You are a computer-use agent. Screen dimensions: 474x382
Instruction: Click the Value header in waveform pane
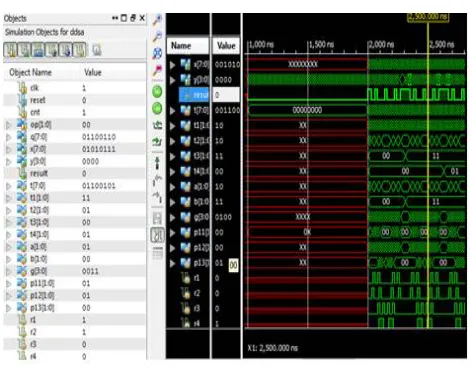(x=226, y=46)
